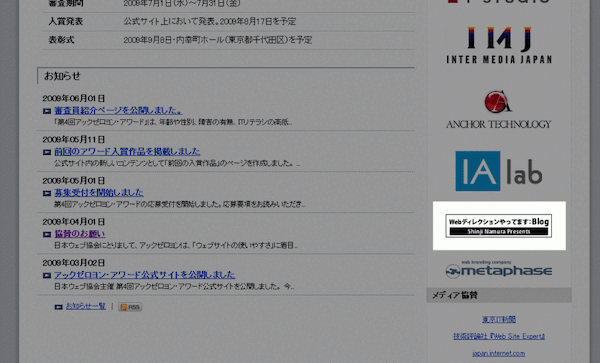This screenshot has height=363, width=600.
Task: Open アックゼロヨン・アワード公式サイトを公開しました link
Action: 145,275
